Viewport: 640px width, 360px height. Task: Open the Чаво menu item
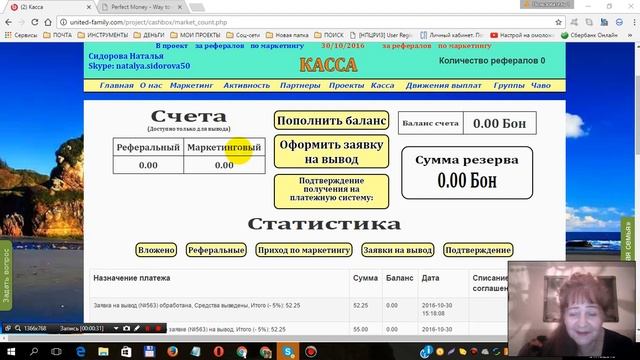pos(541,85)
